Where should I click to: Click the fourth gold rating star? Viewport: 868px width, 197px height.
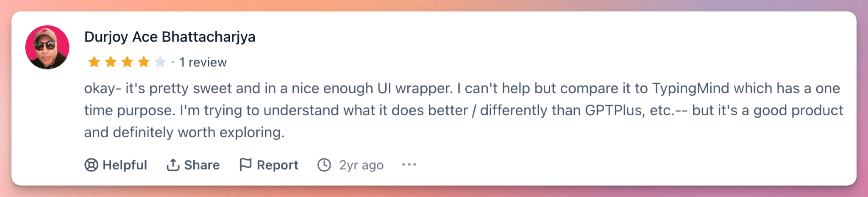click(144, 62)
